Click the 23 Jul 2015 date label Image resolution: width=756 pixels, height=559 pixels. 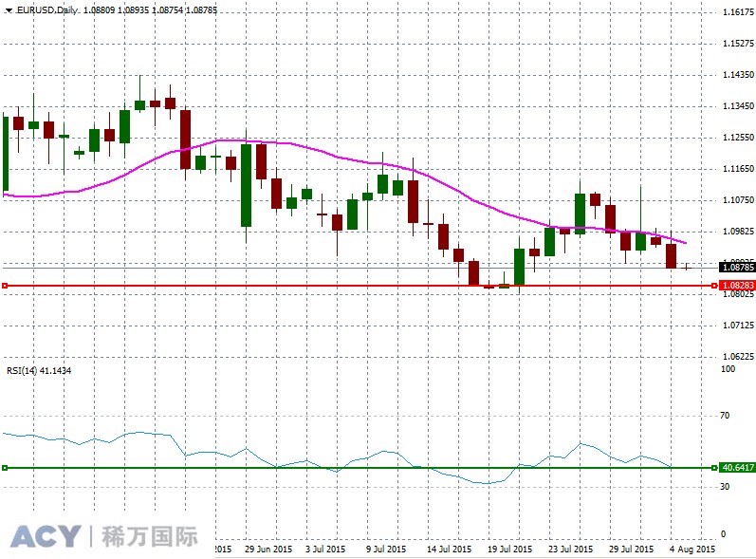click(x=570, y=549)
